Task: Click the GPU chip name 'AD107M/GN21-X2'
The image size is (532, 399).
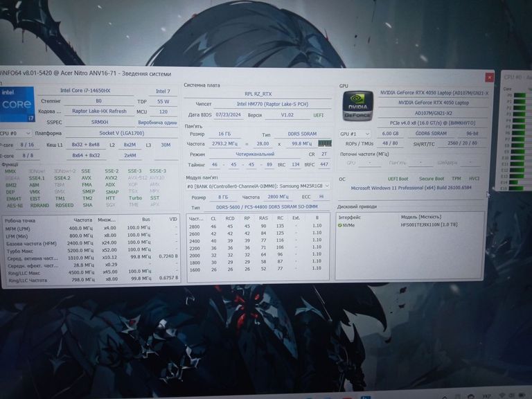Action: tap(433, 113)
